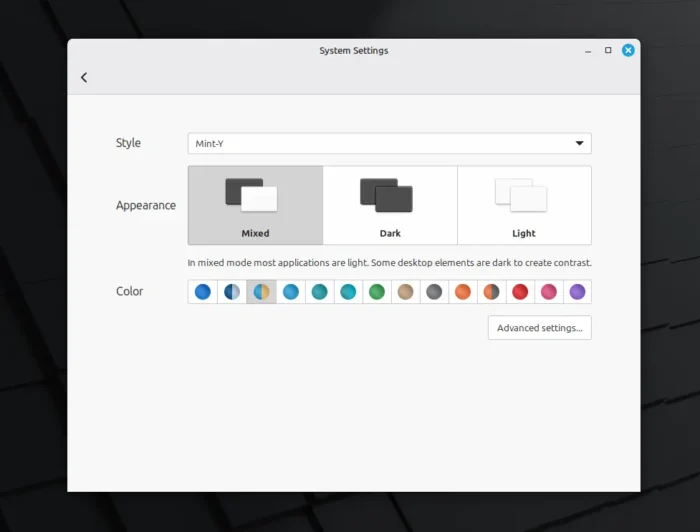Open the Style dropdown showing Mint-Y
This screenshot has height=532, width=700.
389,143
